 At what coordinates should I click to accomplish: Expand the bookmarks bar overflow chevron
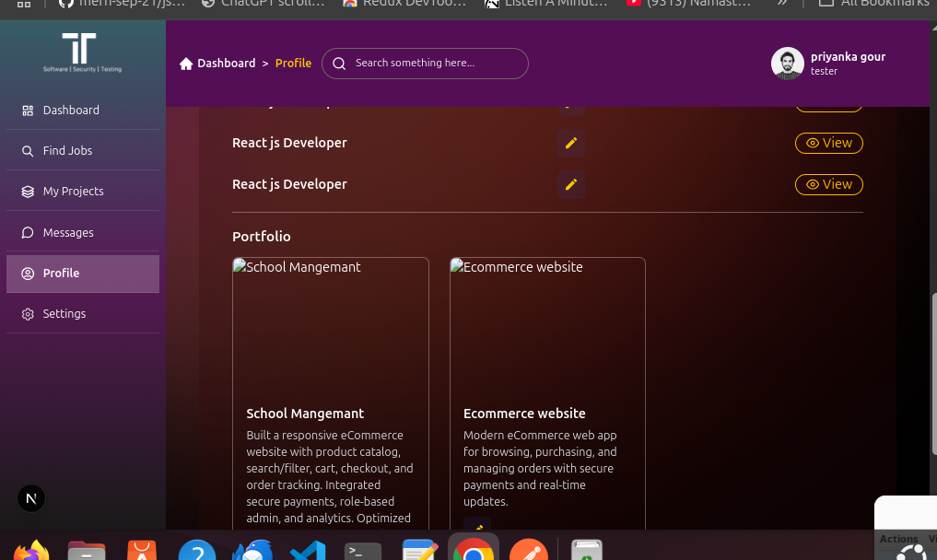782,3
